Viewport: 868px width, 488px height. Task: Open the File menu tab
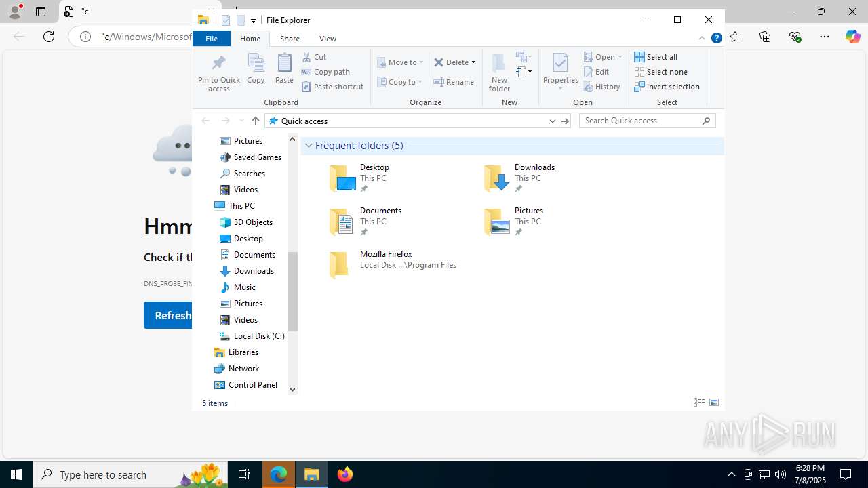[x=212, y=39]
